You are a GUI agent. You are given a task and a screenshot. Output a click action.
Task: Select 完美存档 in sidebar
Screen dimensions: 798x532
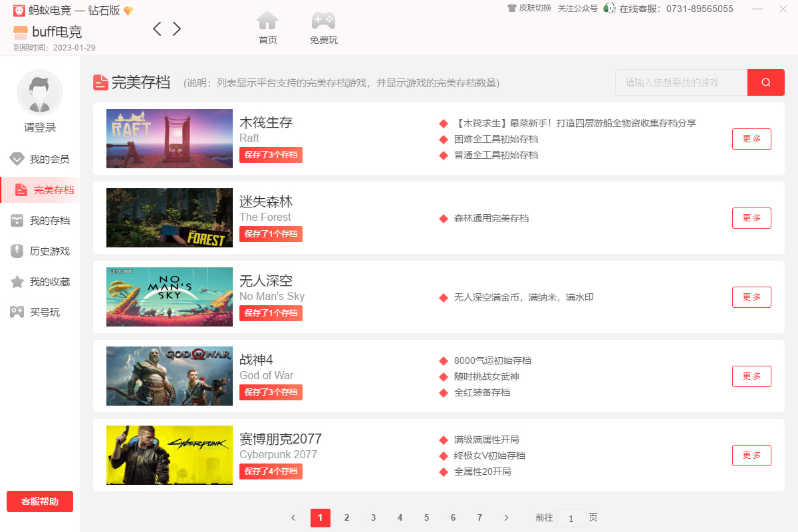[40, 190]
